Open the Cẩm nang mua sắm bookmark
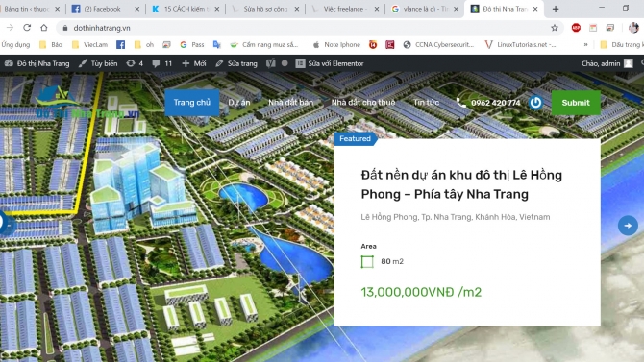Viewport: 644px width, 362px height. point(264,45)
